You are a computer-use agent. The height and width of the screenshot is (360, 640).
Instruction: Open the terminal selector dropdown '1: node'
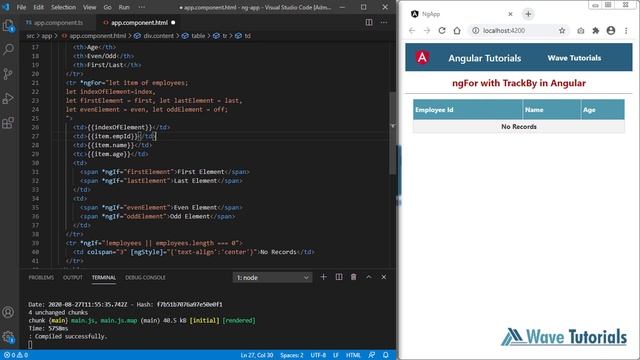272,278
